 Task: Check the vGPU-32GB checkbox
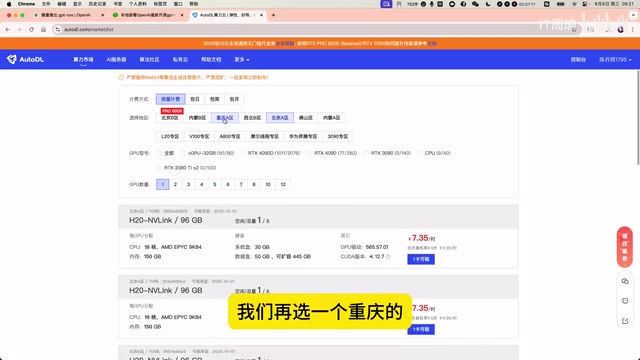182,153
